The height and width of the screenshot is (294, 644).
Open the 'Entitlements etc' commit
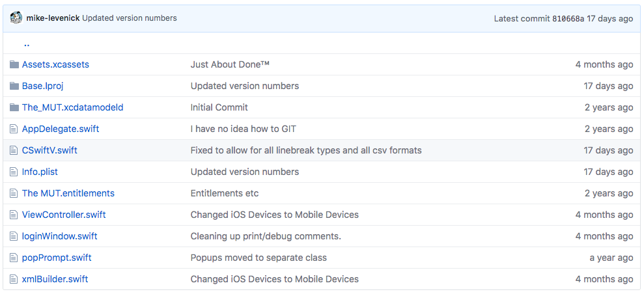coord(225,193)
